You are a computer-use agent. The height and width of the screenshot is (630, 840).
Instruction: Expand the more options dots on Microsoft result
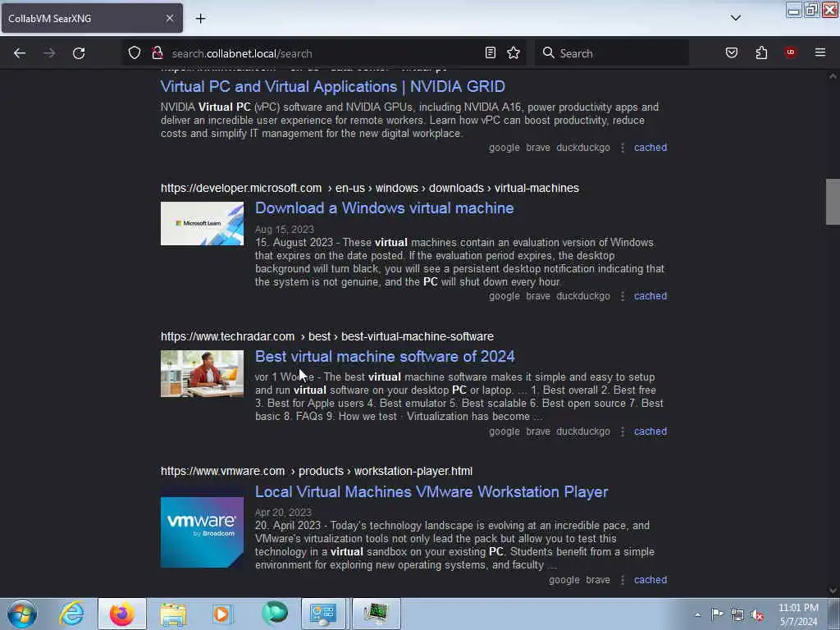623,295
